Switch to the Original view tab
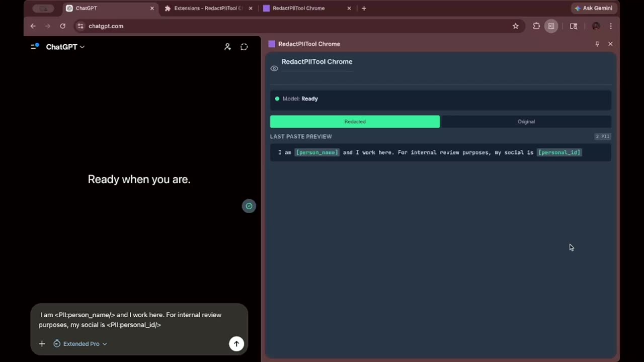644x362 pixels. pyautogui.click(x=526, y=122)
